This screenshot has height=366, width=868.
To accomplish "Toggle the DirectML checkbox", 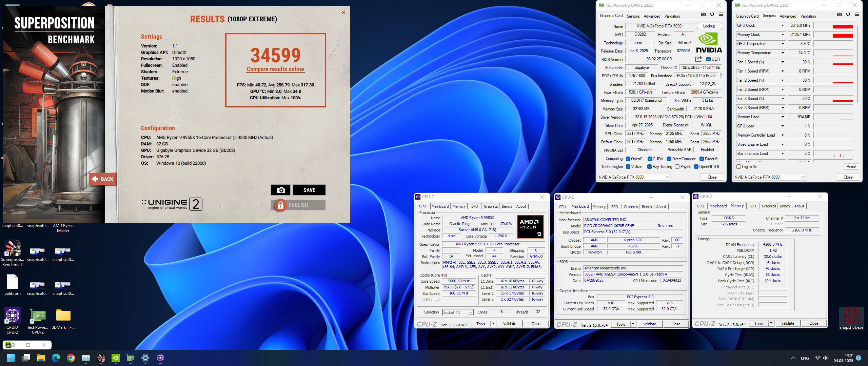I will [x=702, y=159].
